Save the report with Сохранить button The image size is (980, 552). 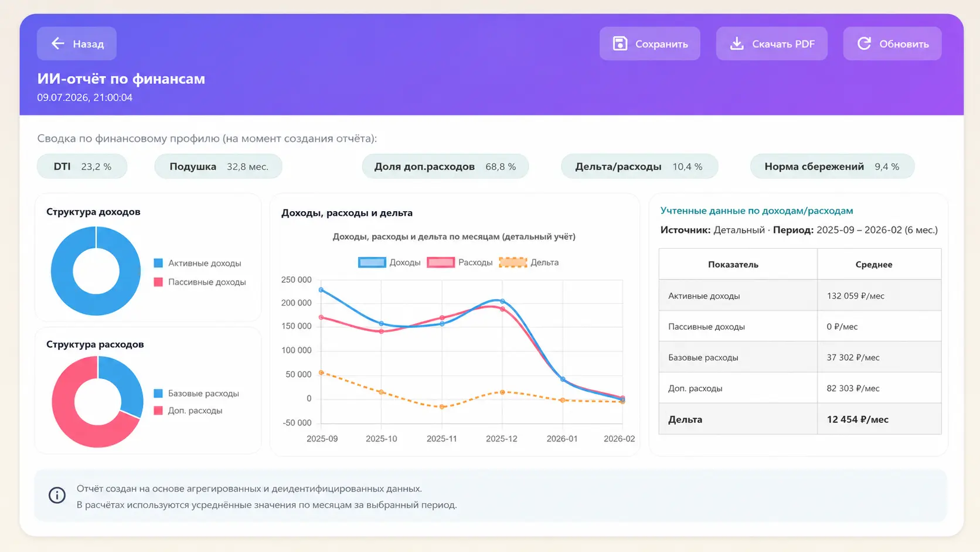(649, 43)
